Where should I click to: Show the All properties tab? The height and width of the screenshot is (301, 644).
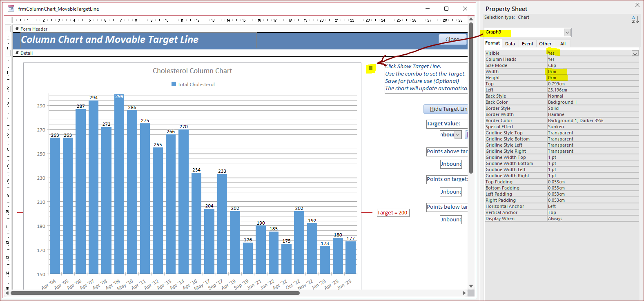coord(563,44)
